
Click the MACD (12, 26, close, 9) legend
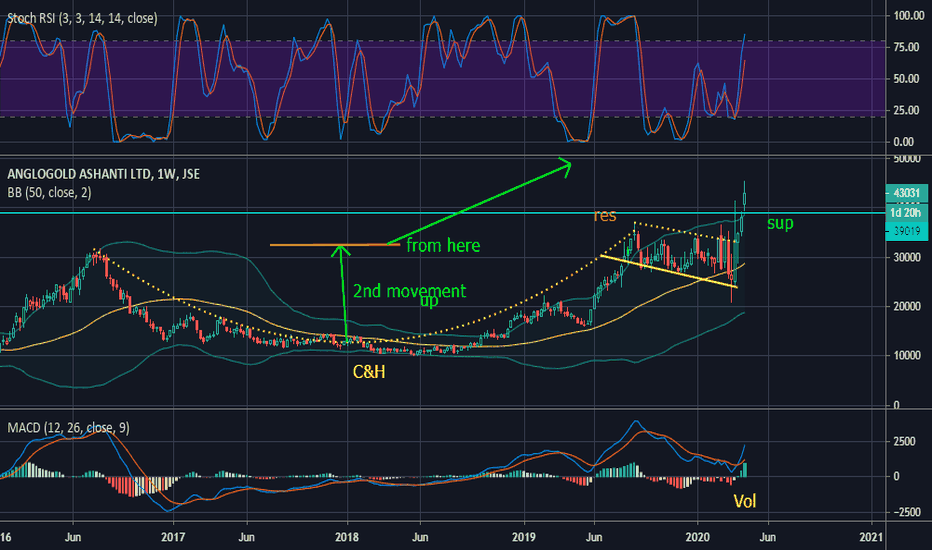click(x=68, y=428)
